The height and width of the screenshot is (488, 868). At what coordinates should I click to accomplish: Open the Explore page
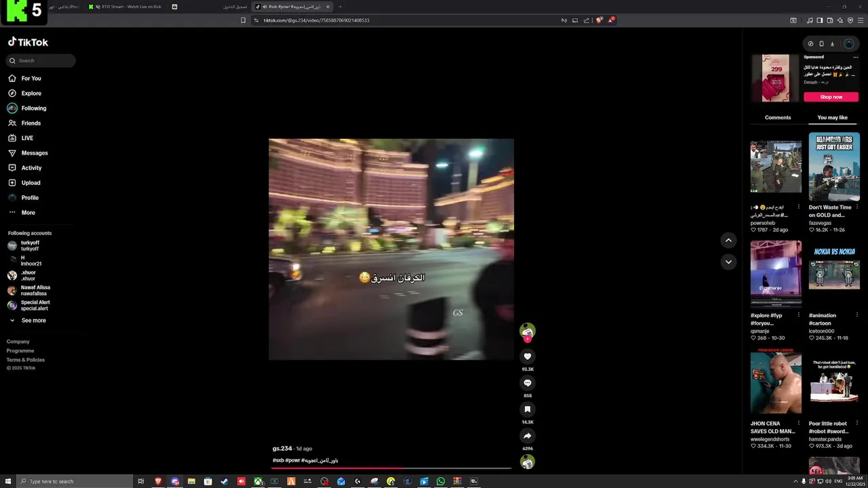click(31, 94)
